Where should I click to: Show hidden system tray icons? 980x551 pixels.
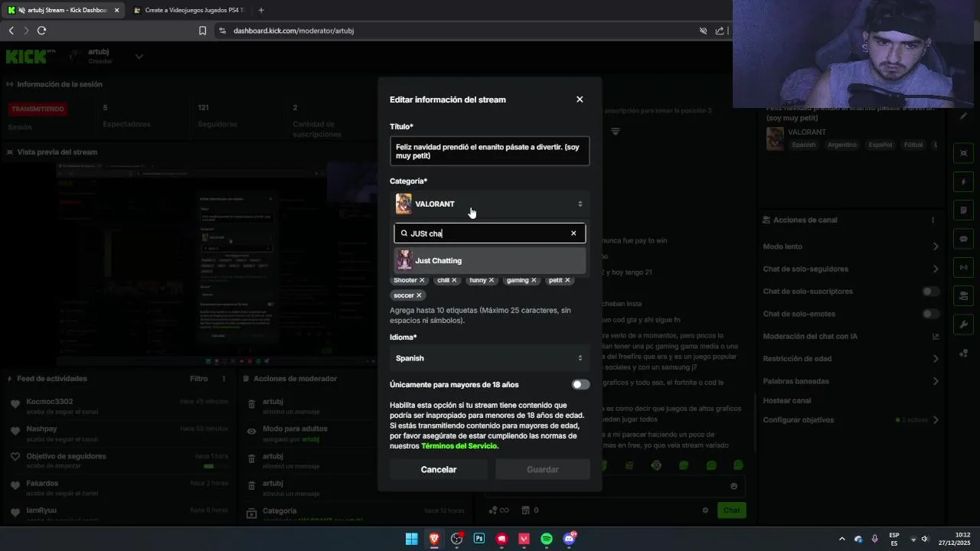coord(842,539)
